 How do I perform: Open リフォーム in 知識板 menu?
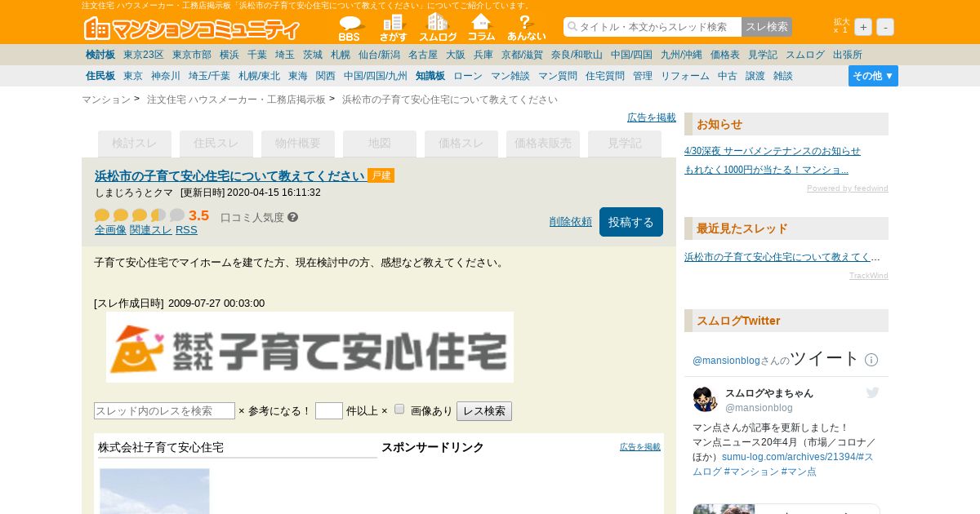pyautogui.click(x=685, y=76)
